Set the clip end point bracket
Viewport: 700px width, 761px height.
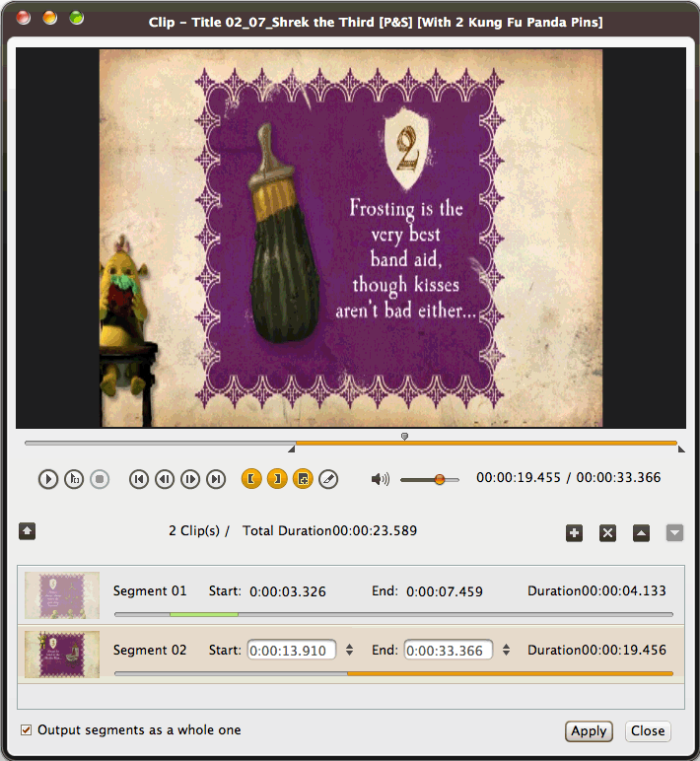point(277,479)
